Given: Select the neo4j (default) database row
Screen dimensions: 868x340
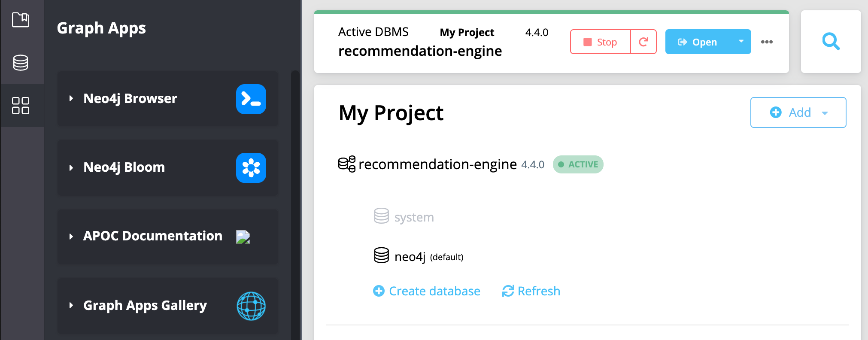Looking at the screenshot, I should tap(419, 256).
